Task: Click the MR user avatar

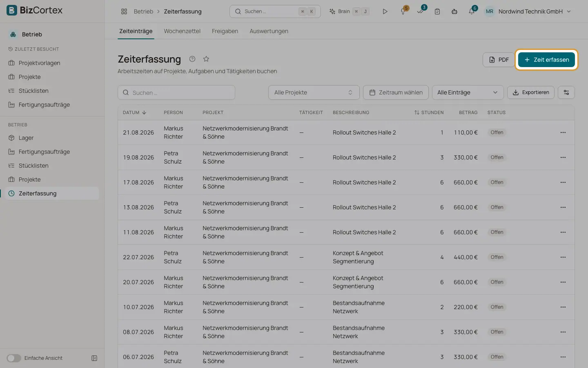Action: (489, 11)
